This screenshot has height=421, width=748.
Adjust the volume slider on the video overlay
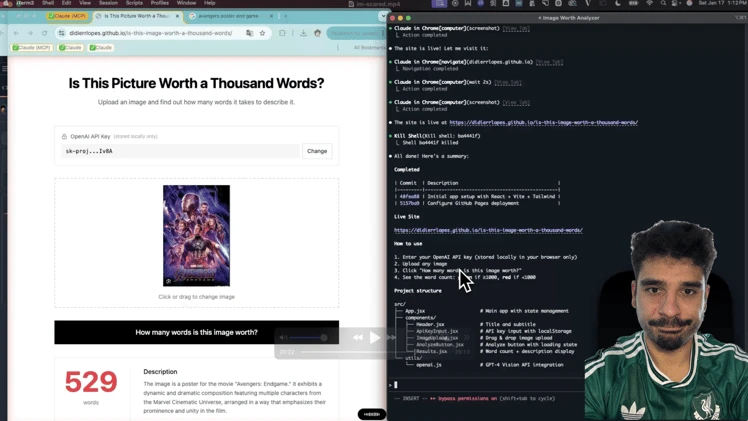coord(305,338)
